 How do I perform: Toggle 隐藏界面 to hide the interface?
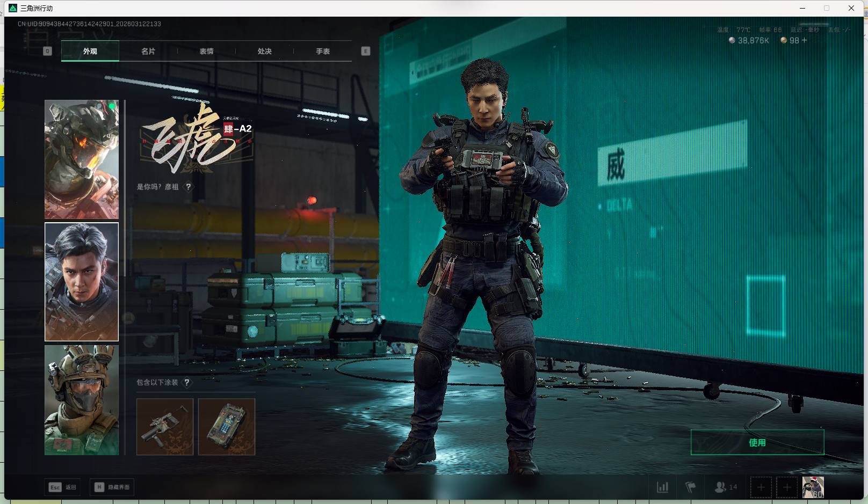(112, 487)
